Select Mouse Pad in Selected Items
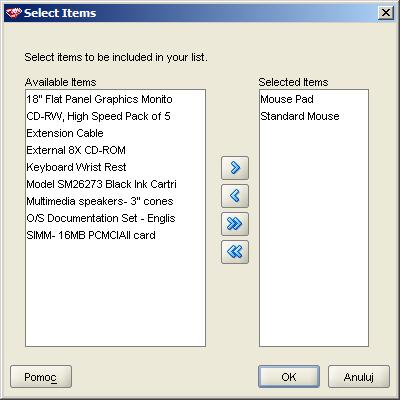The image size is (400, 400). click(x=314, y=99)
